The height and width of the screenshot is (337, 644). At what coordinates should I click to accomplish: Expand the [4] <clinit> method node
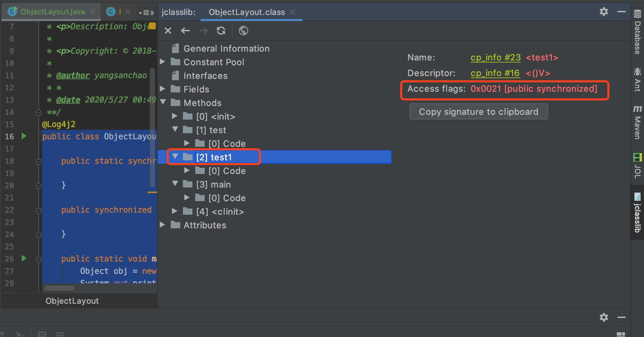click(x=175, y=211)
